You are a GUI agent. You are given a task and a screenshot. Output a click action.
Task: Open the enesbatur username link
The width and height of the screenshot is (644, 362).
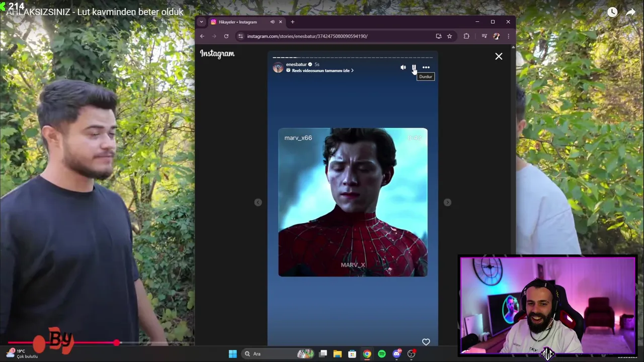pyautogui.click(x=296, y=64)
